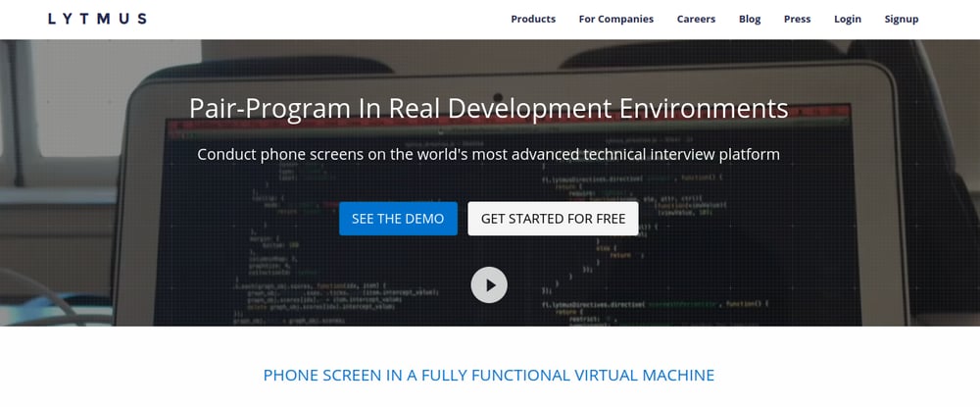Viewport: 980px width, 407px height.
Task: Click PHONE SCREEN IN A FULLY FUNCTIONAL VIRTUAL MACHINE heading
Action: pyautogui.click(x=489, y=375)
